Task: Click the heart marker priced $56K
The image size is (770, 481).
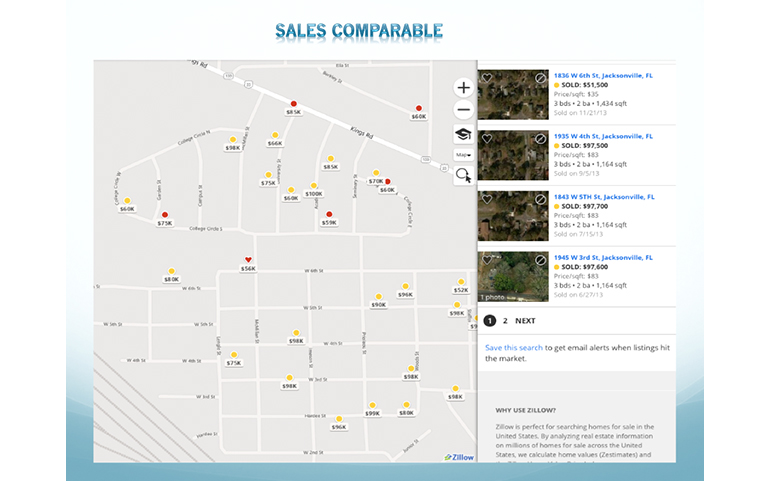Action: [x=248, y=261]
